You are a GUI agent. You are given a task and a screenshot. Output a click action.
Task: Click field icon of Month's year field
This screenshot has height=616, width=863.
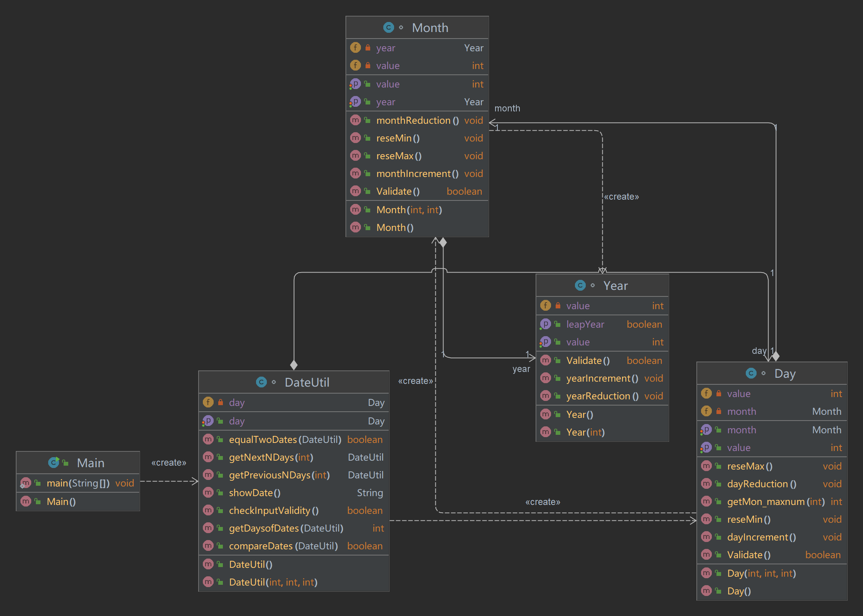coord(355,48)
